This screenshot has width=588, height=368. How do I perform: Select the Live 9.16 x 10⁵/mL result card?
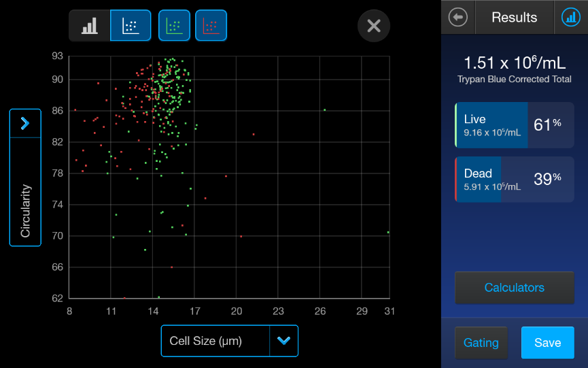click(x=491, y=125)
